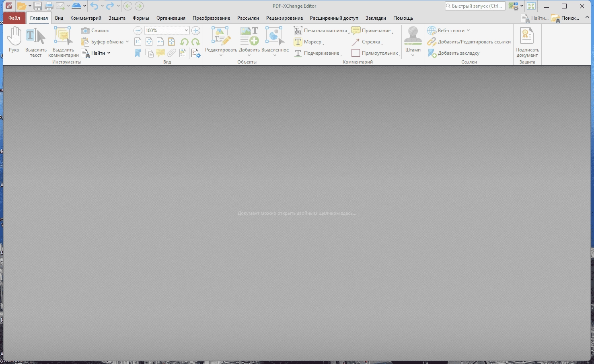This screenshot has height=364, width=594.
Task: Open the Штамп stamp dropdown
Action: pyautogui.click(x=413, y=41)
